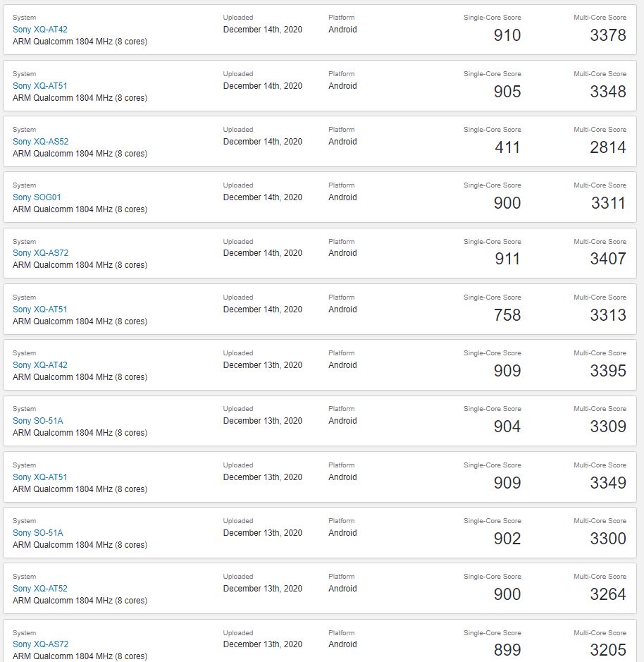Click the multi-core score 2814
This screenshot has height=662, width=644.
tap(607, 147)
